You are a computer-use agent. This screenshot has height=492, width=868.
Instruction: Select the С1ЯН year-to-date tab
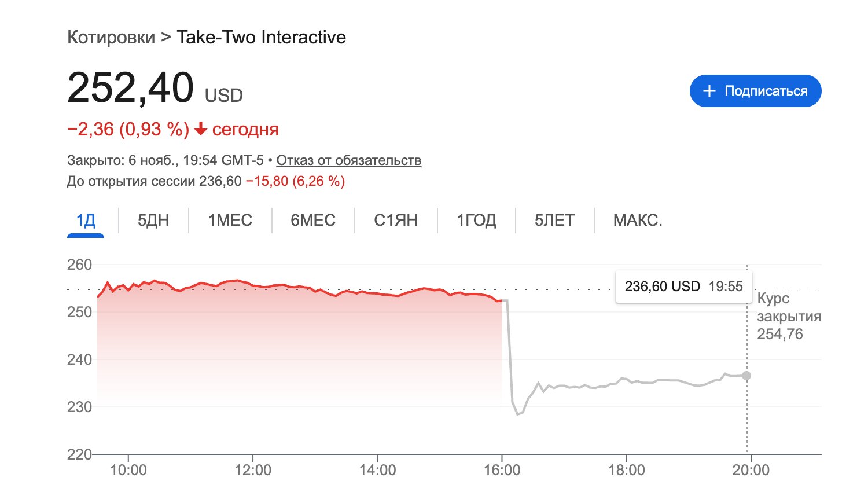click(396, 220)
